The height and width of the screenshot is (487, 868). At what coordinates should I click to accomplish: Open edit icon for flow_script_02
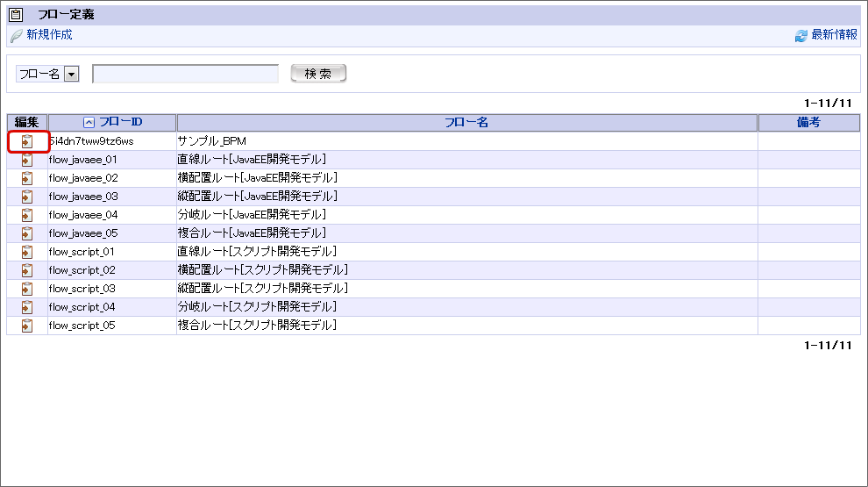pyautogui.click(x=26, y=270)
